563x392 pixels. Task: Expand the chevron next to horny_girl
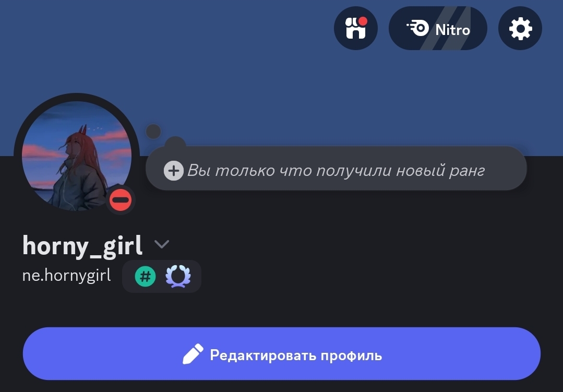click(162, 244)
